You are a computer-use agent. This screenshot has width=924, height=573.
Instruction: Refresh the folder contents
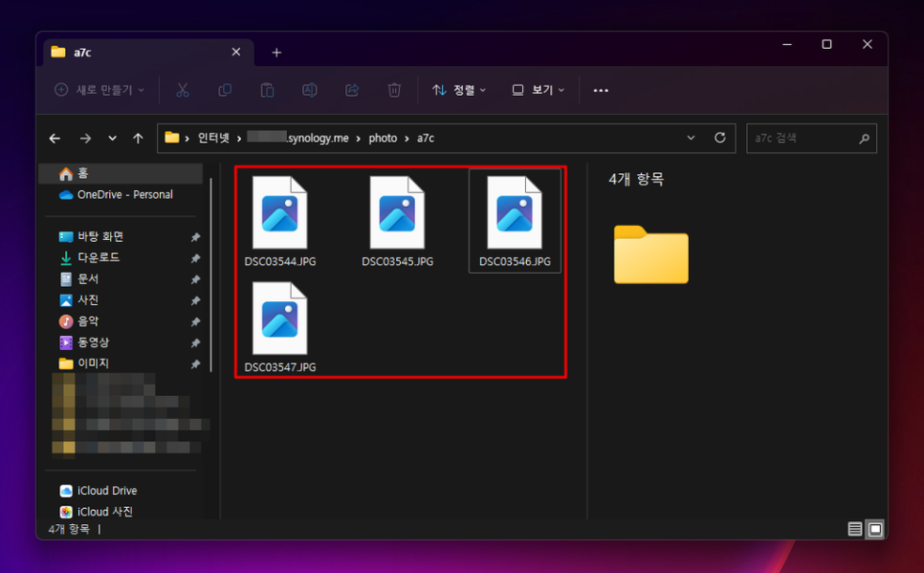point(720,138)
